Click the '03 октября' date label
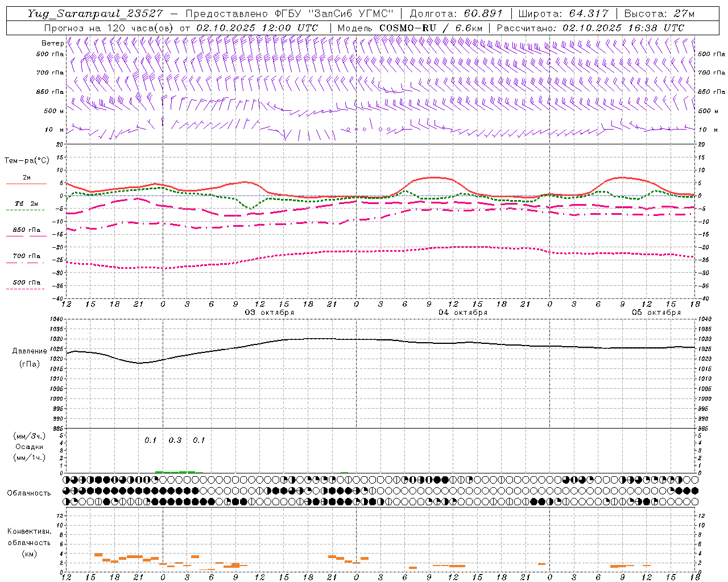Screen dimensions: 728x582 (270, 313)
